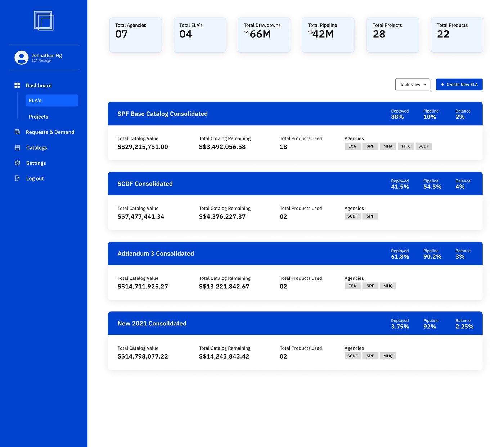Click the Total Agencies 07 card
The width and height of the screenshot is (504, 447).
(x=136, y=35)
